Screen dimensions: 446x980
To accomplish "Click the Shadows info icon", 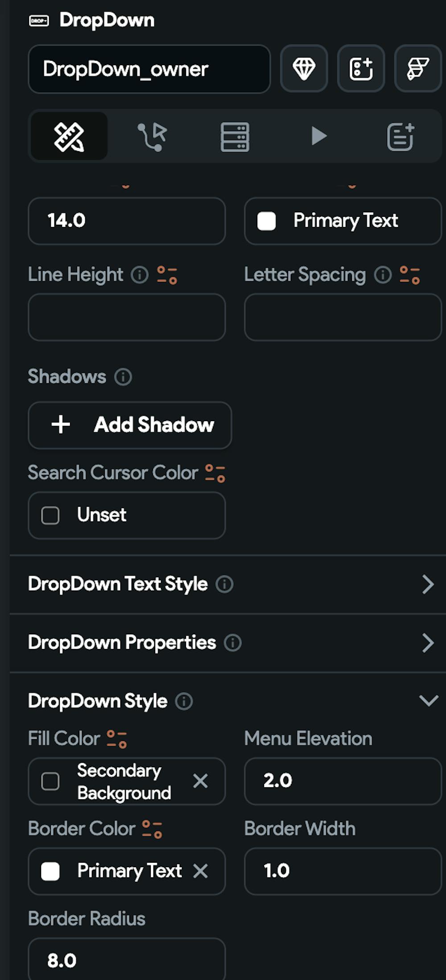I will coord(123,377).
